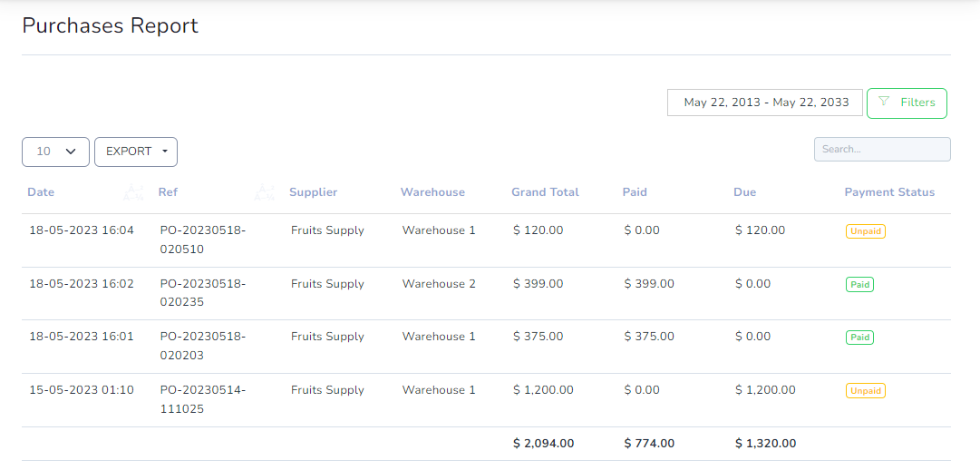Sort by Warehouse column header
Image resolution: width=980 pixels, height=470 pixels.
[432, 192]
